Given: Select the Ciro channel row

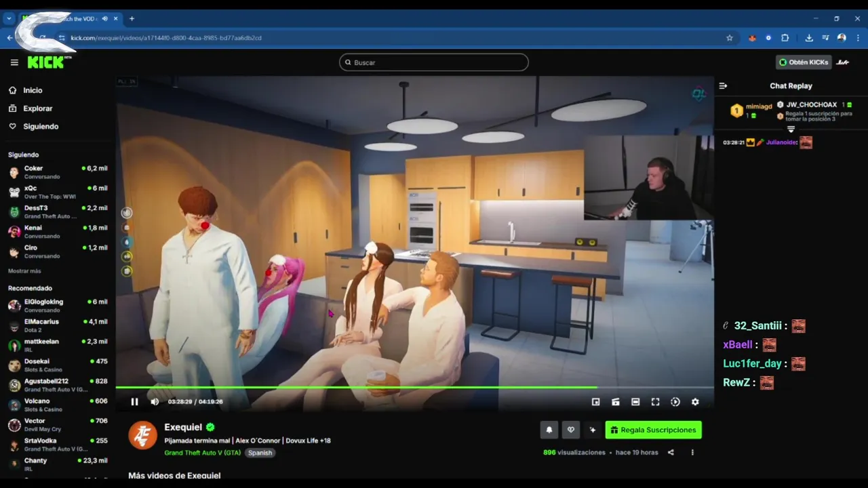Looking at the screenshot, I should point(58,251).
